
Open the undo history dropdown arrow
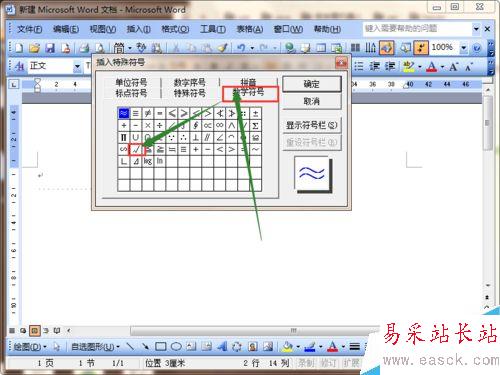tap(252, 48)
